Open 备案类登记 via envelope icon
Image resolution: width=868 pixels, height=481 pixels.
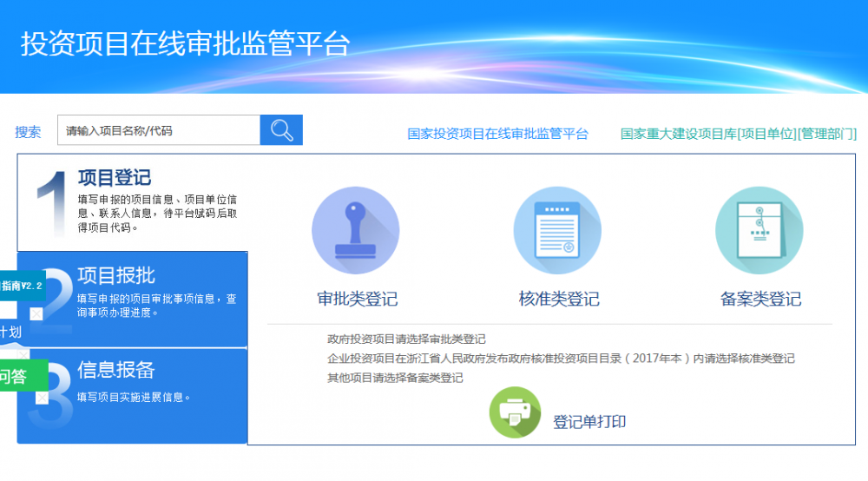(x=759, y=230)
